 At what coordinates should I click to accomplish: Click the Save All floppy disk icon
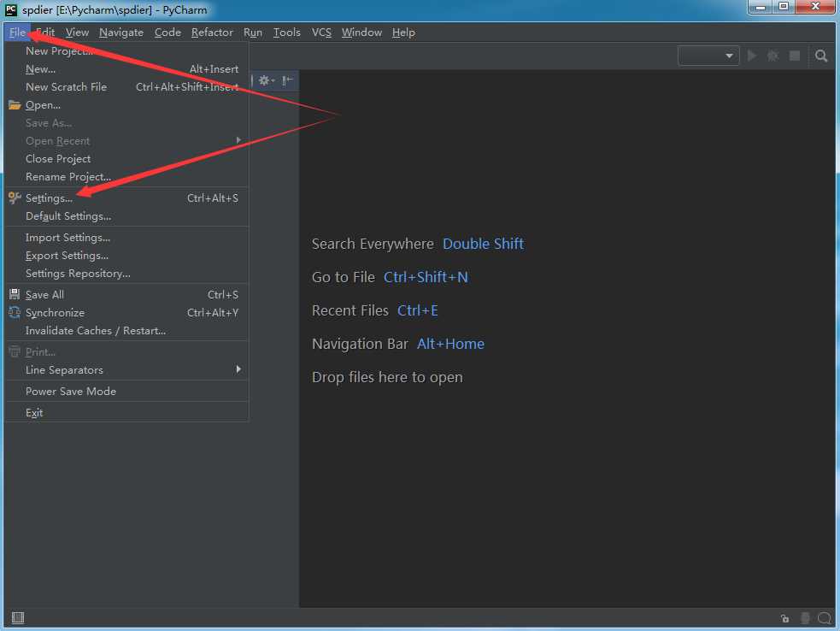pos(15,294)
